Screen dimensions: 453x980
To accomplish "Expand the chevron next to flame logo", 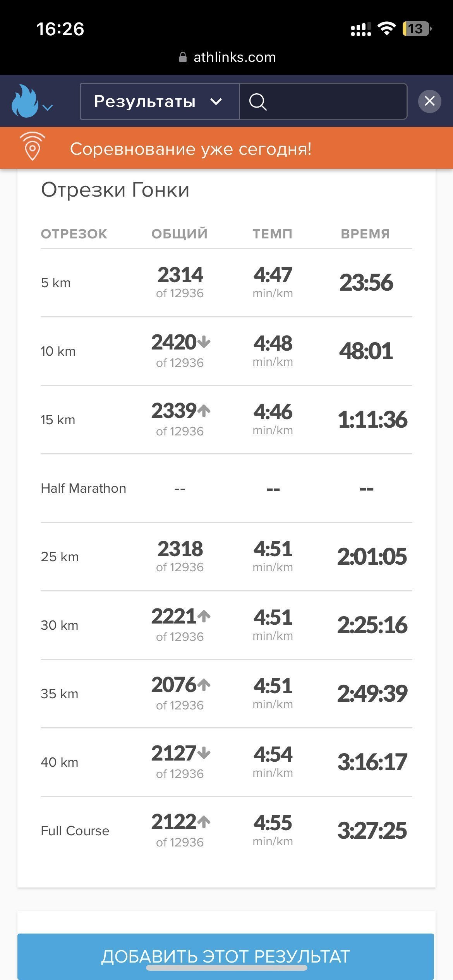I will pos(48,107).
